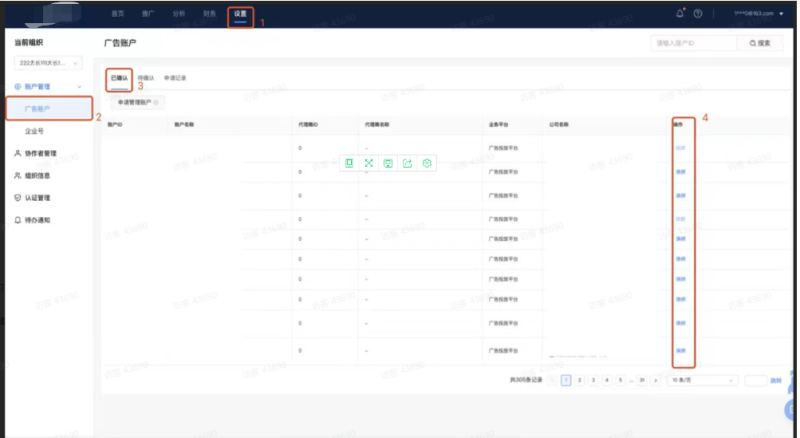Switch to the 设置 top menu
The width and height of the screenshot is (800, 438).
(240, 13)
